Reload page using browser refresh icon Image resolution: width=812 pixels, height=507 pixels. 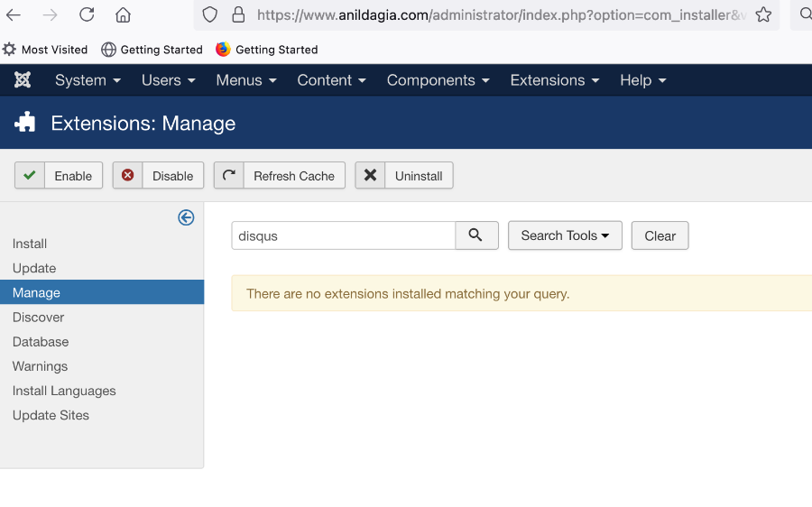pos(87,14)
